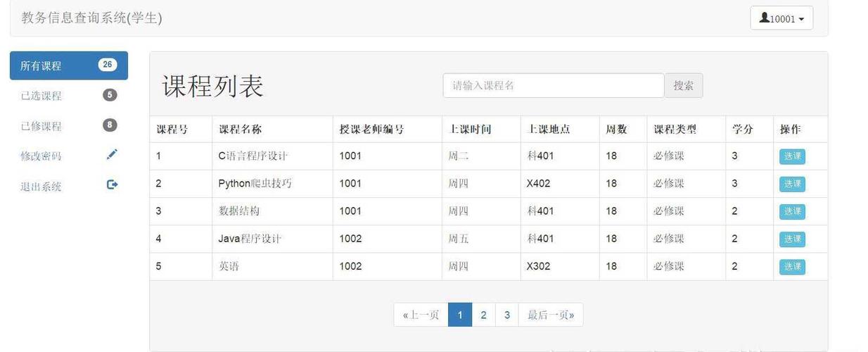Screen dimensions: 868x352
Task: Click the 26 badge on 所有课程
Action: point(107,65)
